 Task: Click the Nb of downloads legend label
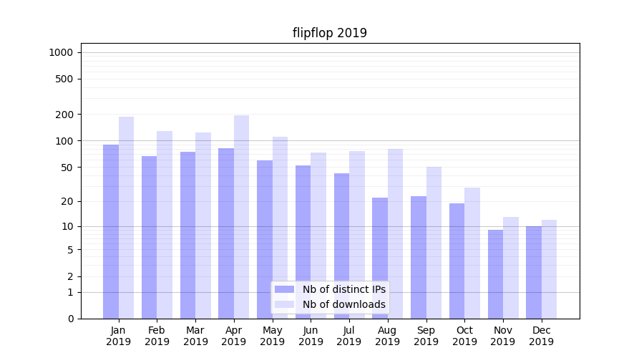[x=343, y=304]
